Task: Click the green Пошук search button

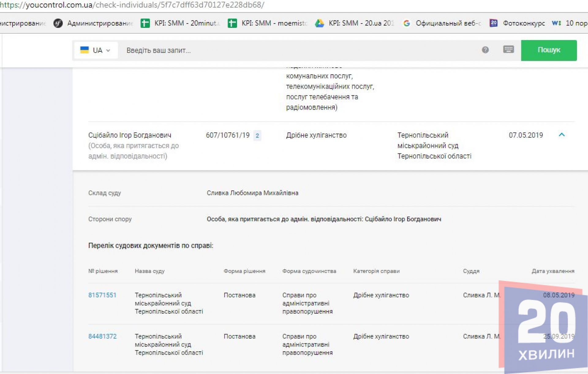Action: click(548, 50)
